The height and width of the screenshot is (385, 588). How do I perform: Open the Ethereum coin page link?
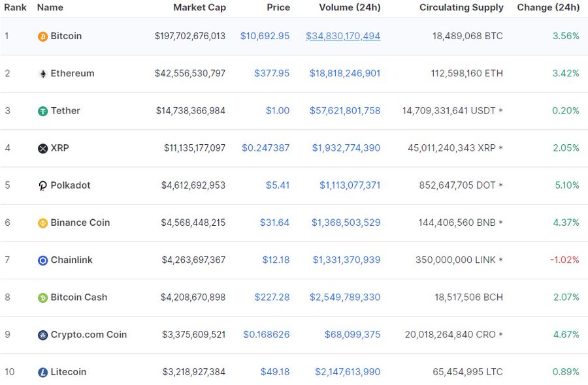click(x=73, y=73)
